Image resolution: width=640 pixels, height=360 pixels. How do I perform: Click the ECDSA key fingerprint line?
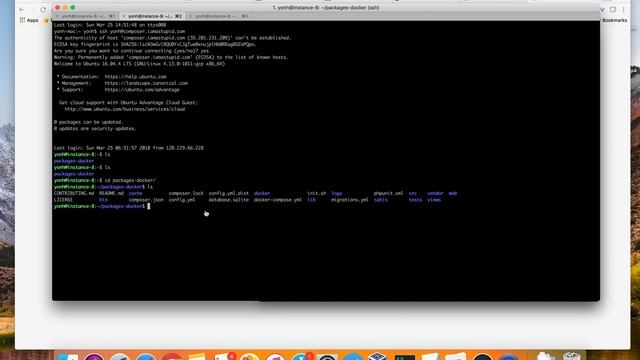coord(155,44)
